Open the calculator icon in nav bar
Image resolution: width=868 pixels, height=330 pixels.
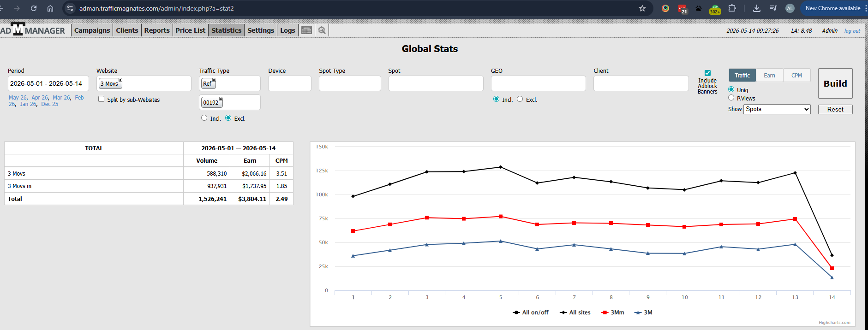[x=306, y=30]
